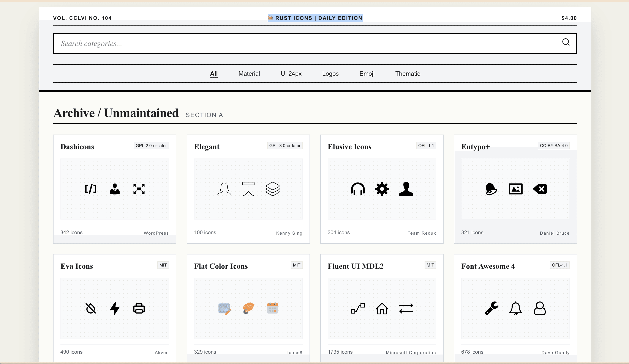629x364 pixels.
Task: Select the Emoji category tab
Action: (367, 74)
